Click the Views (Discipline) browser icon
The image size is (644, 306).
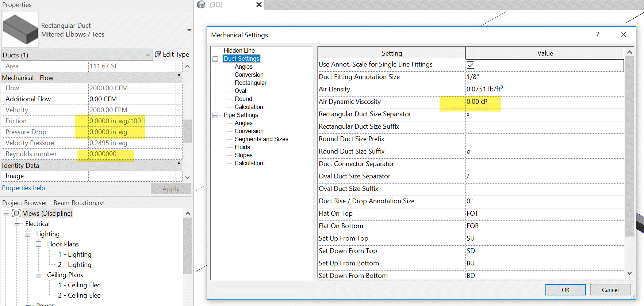click(x=16, y=213)
